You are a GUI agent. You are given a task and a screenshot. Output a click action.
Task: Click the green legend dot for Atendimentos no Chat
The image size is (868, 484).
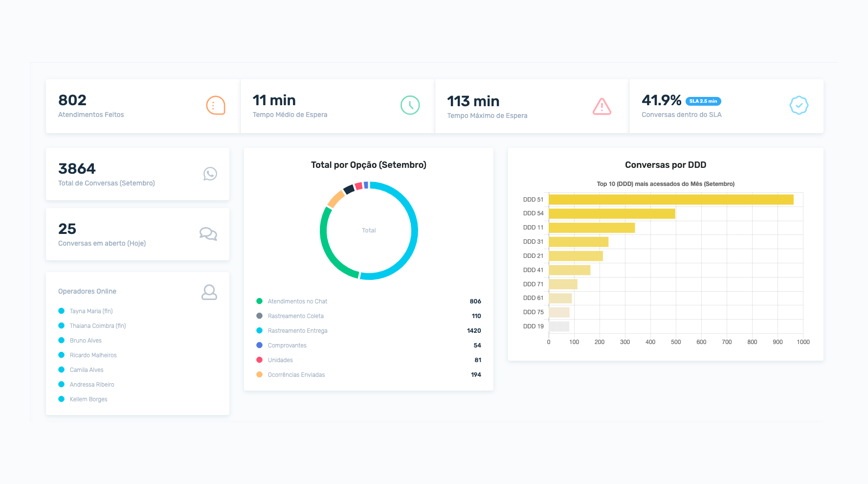pyautogui.click(x=259, y=301)
